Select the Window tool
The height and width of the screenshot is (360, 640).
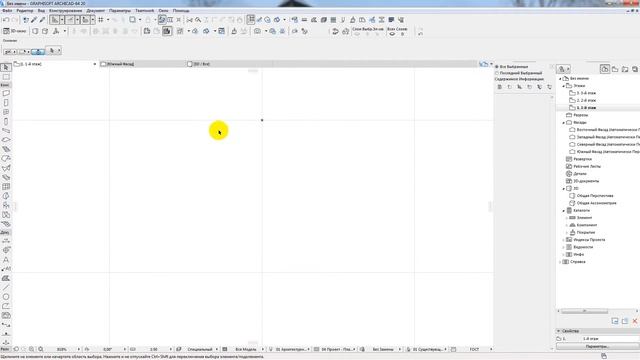click(x=6, y=112)
